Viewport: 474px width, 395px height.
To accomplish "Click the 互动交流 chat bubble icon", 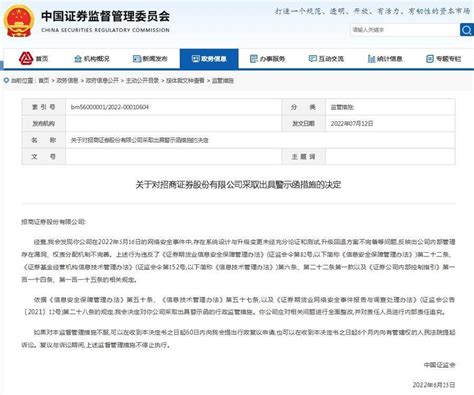I will pyautogui.click(x=312, y=59).
